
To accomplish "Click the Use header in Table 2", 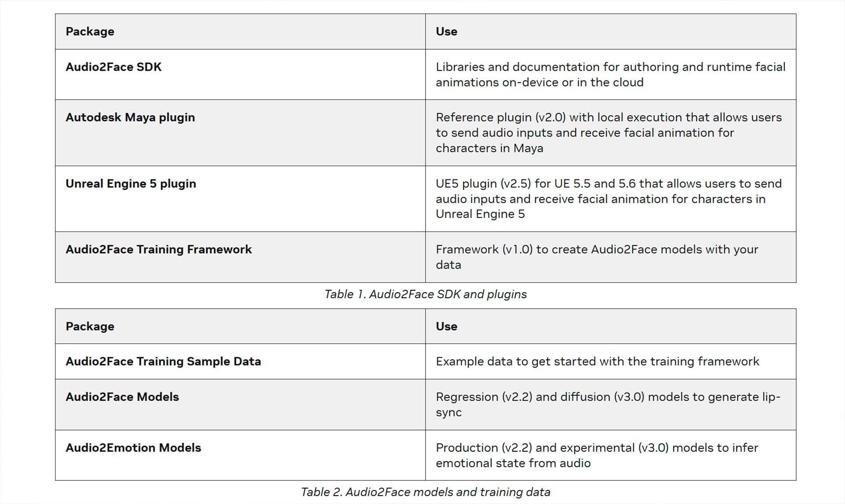I will [446, 326].
